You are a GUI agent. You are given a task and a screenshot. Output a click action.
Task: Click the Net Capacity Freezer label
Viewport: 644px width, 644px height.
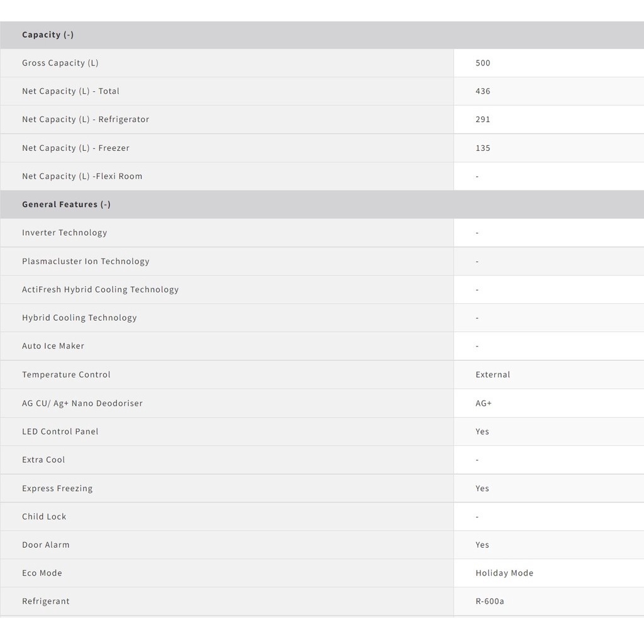[x=75, y=148]
